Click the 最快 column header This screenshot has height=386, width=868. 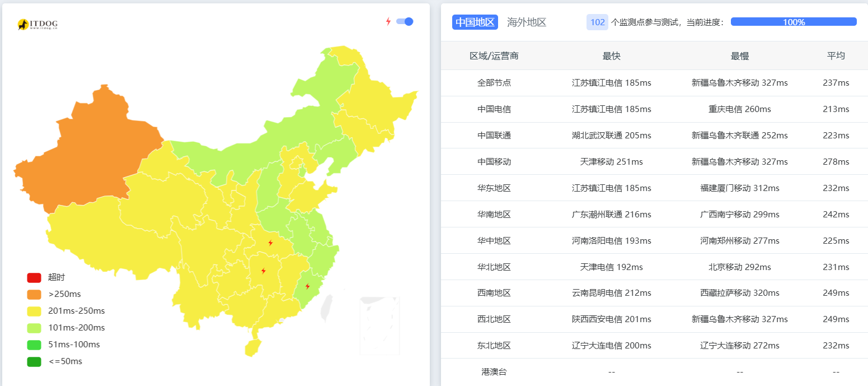point(611,56)
